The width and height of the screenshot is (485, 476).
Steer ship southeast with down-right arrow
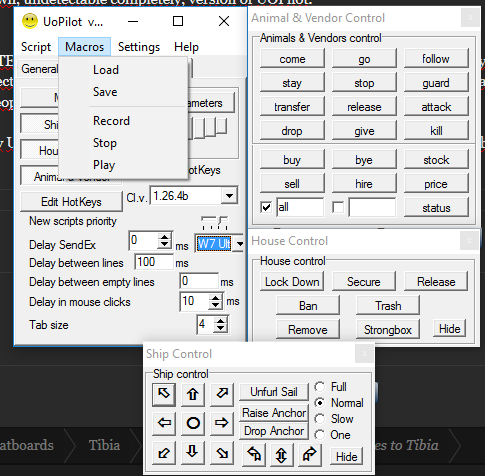click(222, 453)
